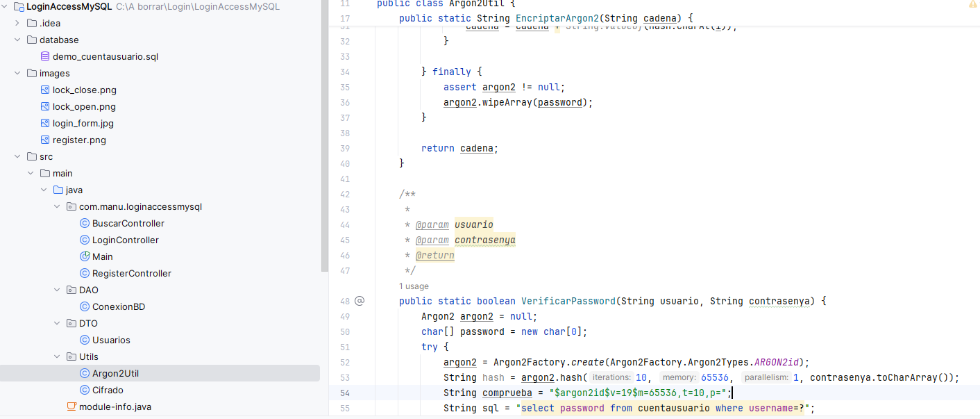Click 'argon2.wipeArray(password);' on line 36
The image size is (980, 419).
(518, 102)
